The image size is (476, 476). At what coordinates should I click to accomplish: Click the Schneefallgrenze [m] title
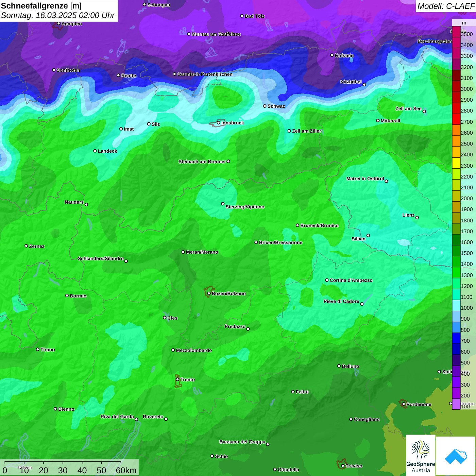coord(41,6)
